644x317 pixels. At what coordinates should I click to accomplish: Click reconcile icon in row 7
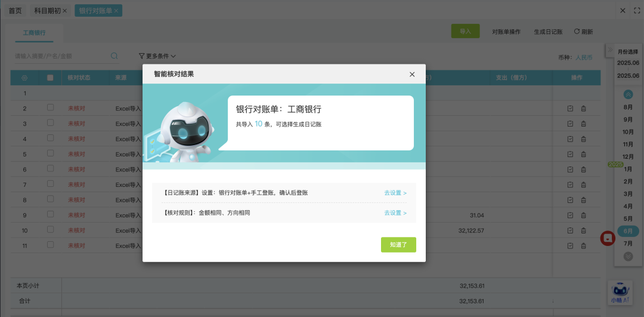[570, 184]
